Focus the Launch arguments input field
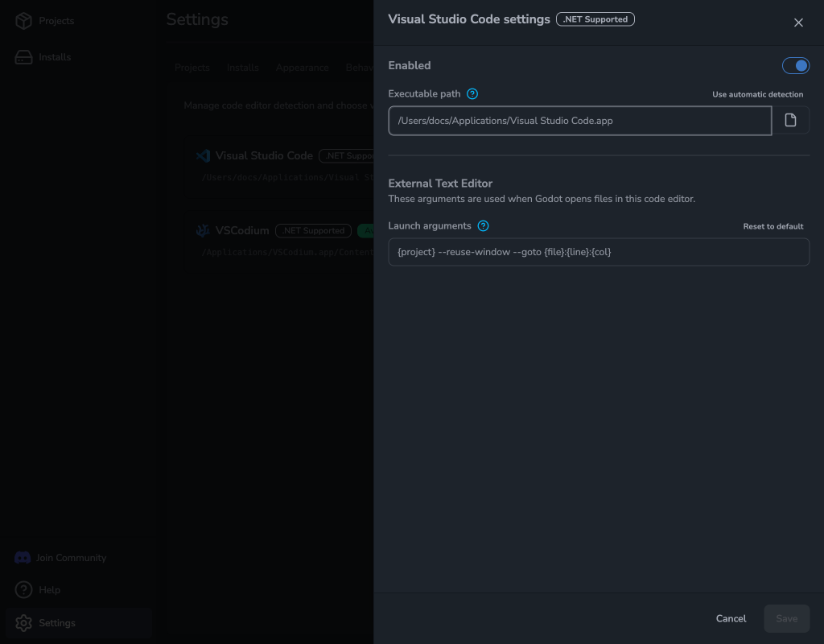The width and height of the screenshot is (824, 644). click(x=599, y=252)
